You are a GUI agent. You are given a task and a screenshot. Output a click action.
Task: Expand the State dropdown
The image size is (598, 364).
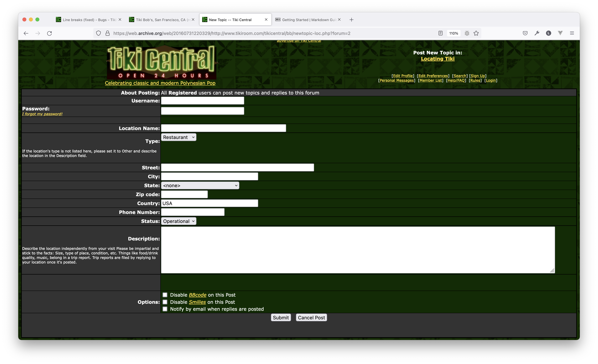tap(200, 186)
